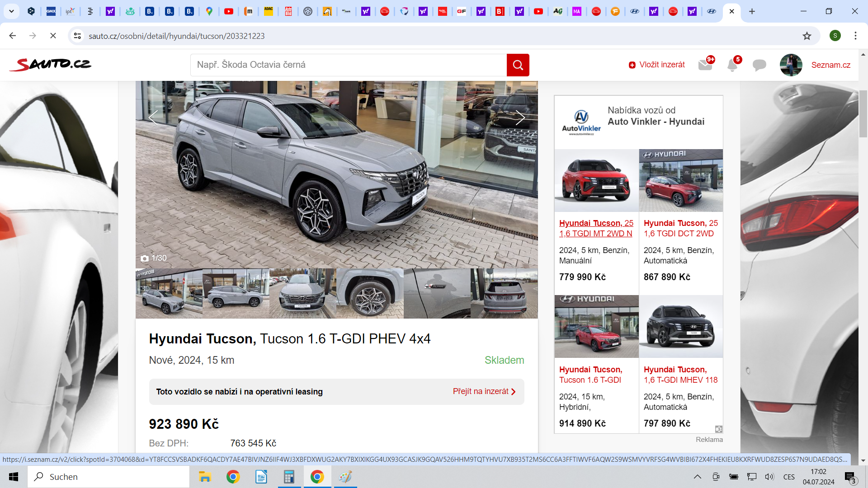Open the tab search dropdown arrow
Screen dimensions: 868x488
11,11
